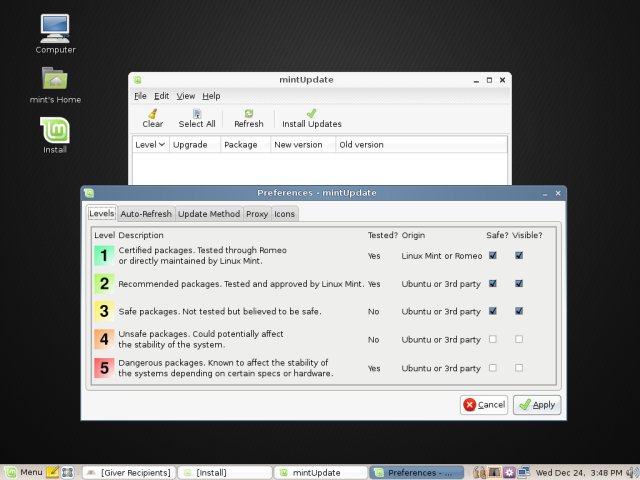This screenshot has width=640, height=480.
Task: Click the Apply button in Preferences
Action: point(537,404)
